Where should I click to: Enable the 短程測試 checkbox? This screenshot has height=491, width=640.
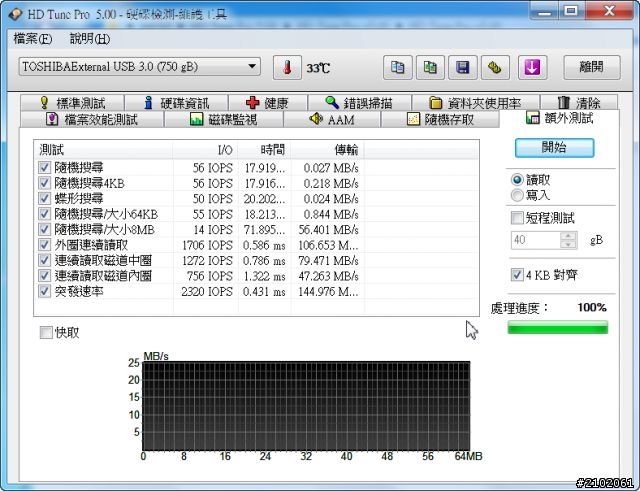coord(517,218)
